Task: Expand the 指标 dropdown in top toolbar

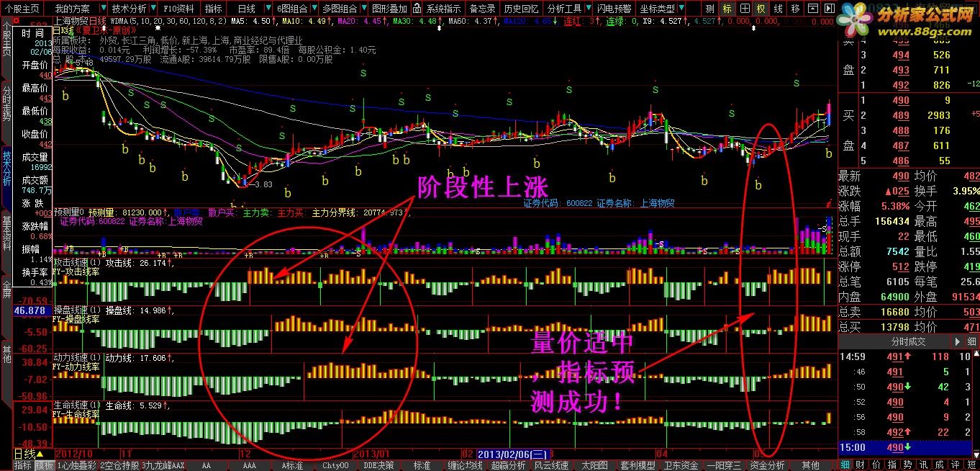Action: pos(214,9)
